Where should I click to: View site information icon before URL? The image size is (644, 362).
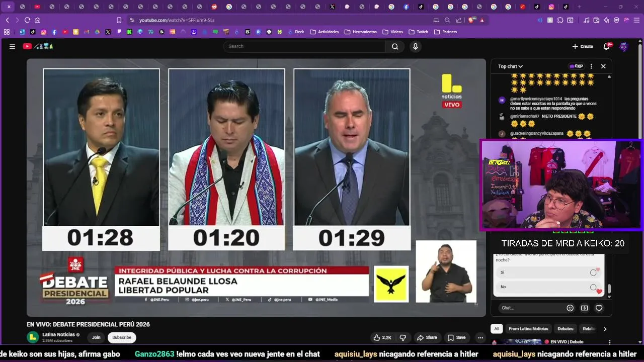coord(132,20)
